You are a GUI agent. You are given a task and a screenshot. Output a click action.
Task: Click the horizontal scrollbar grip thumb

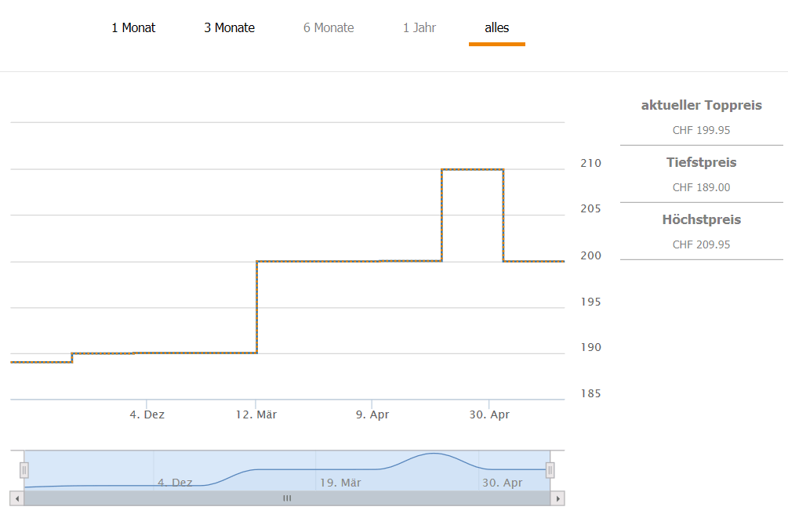click(287, 498)
